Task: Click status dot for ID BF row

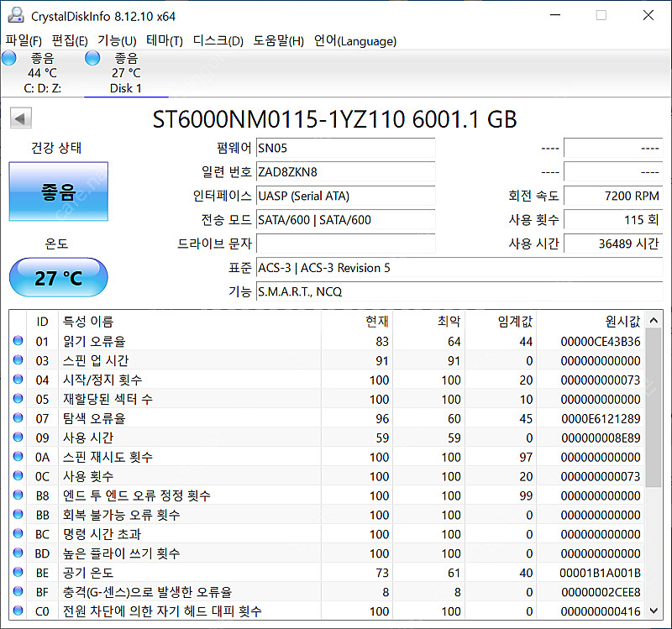Action: [x=18, y=591]
